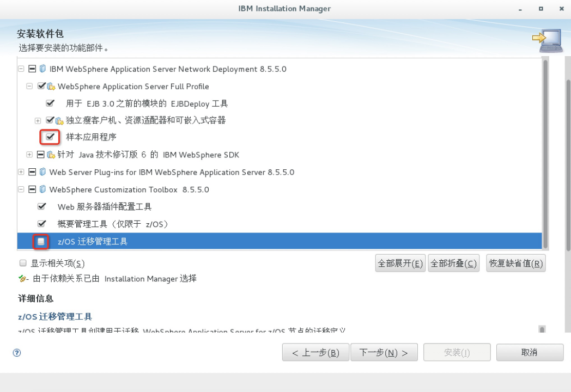
Task: Check the z/OS 迁移管理工具 checkbox
Action: pyautogui.click(x=41, y=241)
